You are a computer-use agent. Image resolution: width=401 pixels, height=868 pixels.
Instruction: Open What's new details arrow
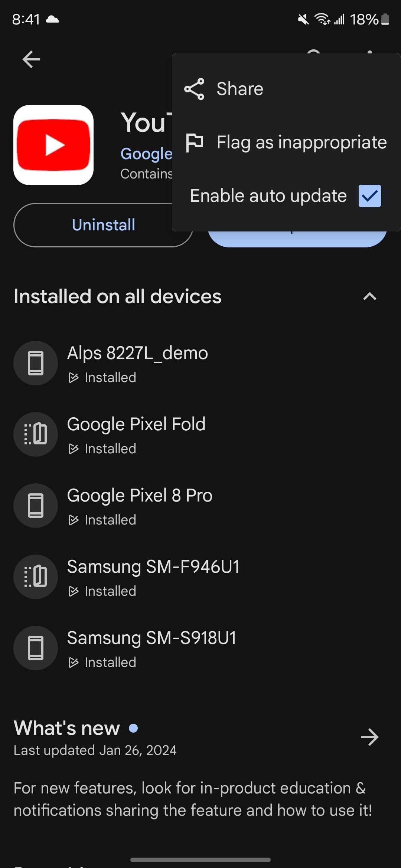pos(370,737)
